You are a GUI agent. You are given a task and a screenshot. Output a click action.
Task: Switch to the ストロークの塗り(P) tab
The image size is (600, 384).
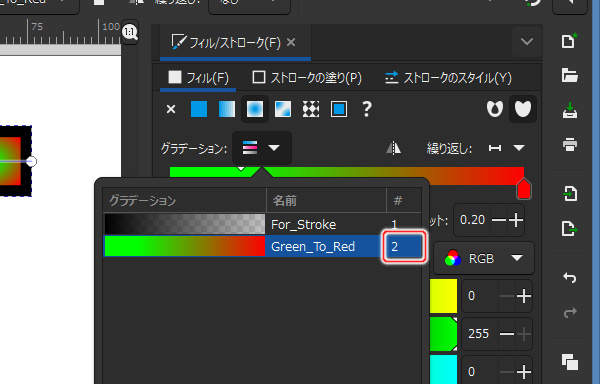pyautogui.click(x=307, y=78)
